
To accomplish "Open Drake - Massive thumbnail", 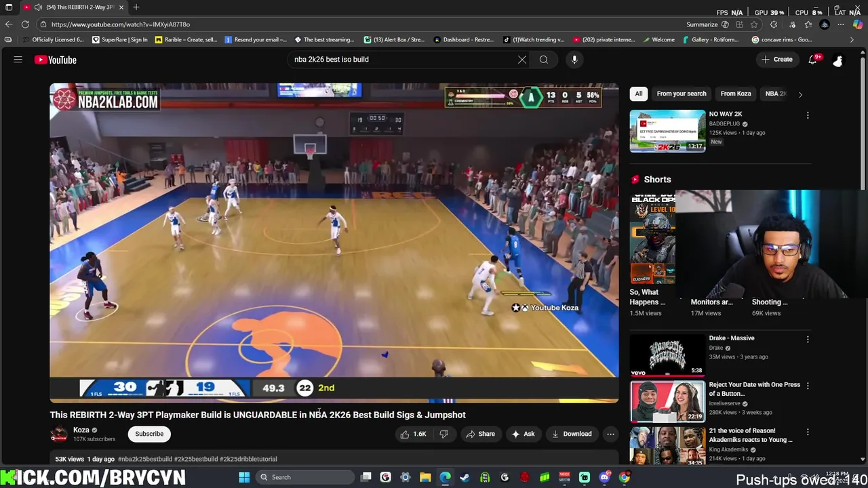I will (667, 355).
